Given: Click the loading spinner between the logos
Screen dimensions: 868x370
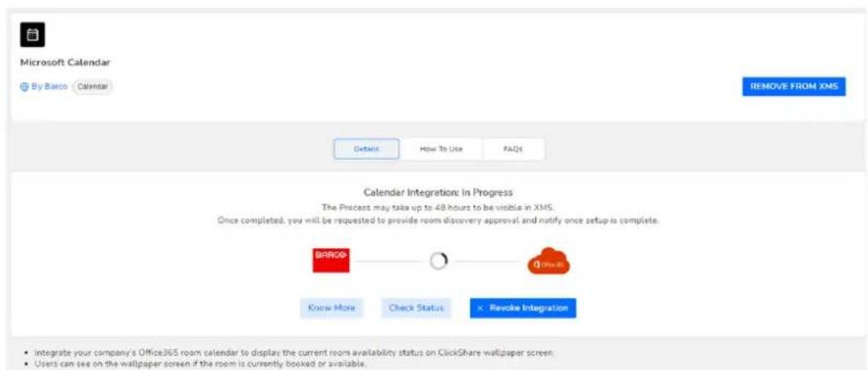Looking at the screenshot, I should (438, 261).
